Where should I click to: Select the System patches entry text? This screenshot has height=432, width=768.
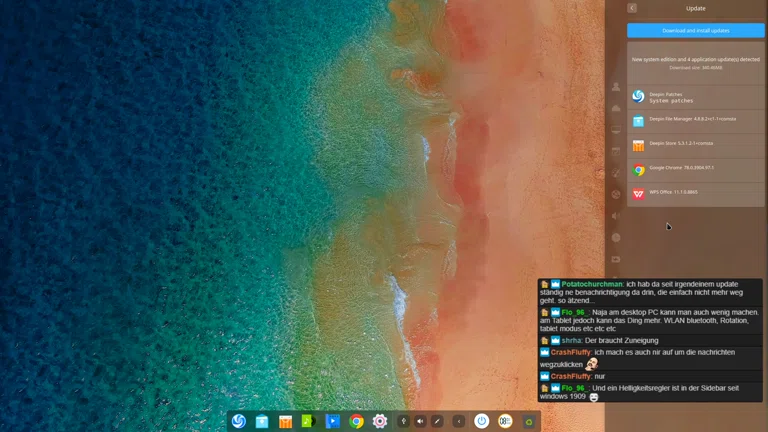click(x=671, y=101)
